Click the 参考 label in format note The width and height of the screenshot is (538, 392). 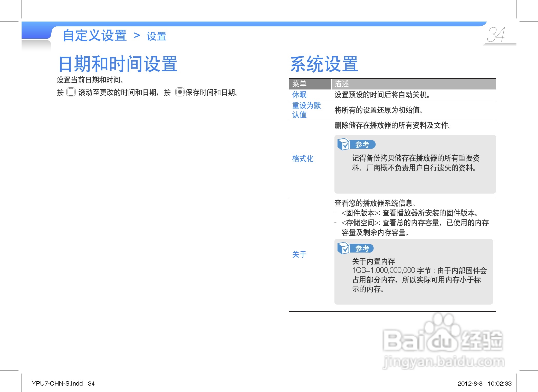(x=362, y=145)
